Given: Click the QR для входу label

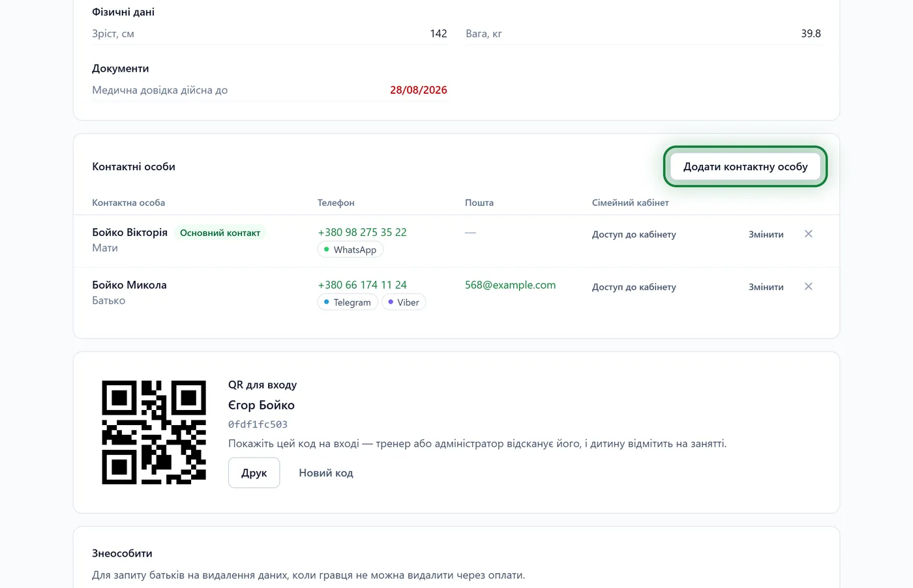Looking at the screenshot, I should (262, 385).
